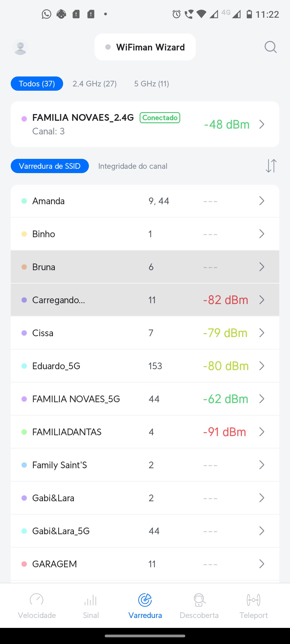Select the Todos (37) filter

pyautogui.click(x=37, y=84)
